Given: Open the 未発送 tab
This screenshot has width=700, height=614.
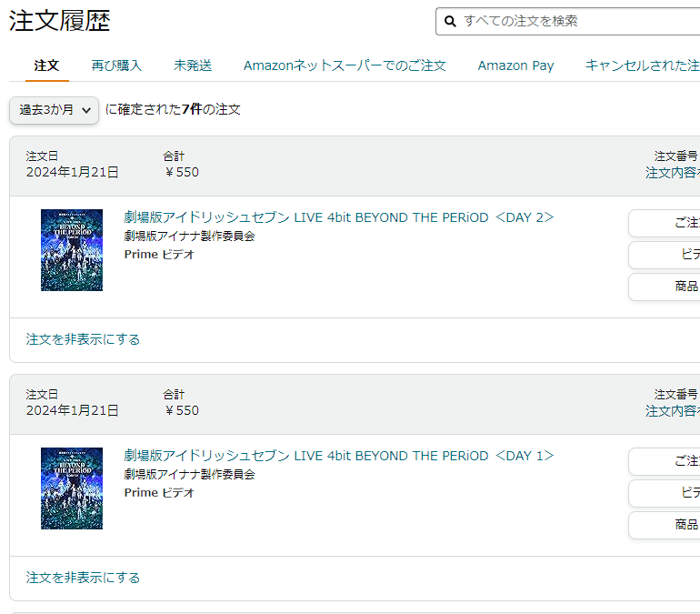Looking at the screenshot, I should pos(193,65).
